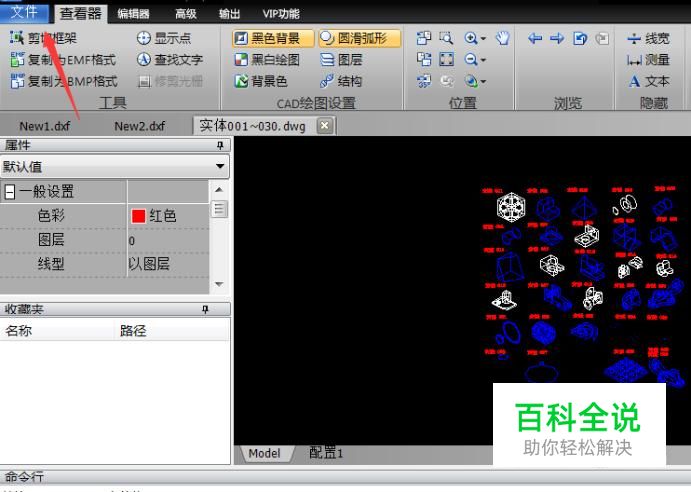Click the 3D orbit globe icon
The height and width of the screenshot is (492, 691).
pyautogui.click(x=471, y=81)
